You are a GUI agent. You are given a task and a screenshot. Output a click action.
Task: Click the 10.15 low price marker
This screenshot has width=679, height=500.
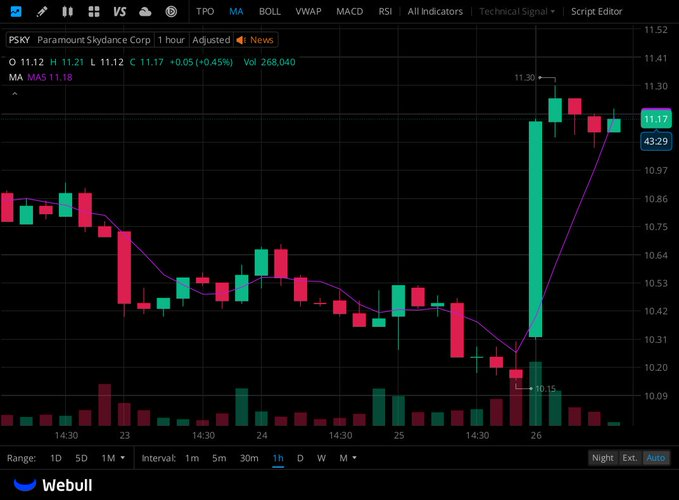[545, 389]
